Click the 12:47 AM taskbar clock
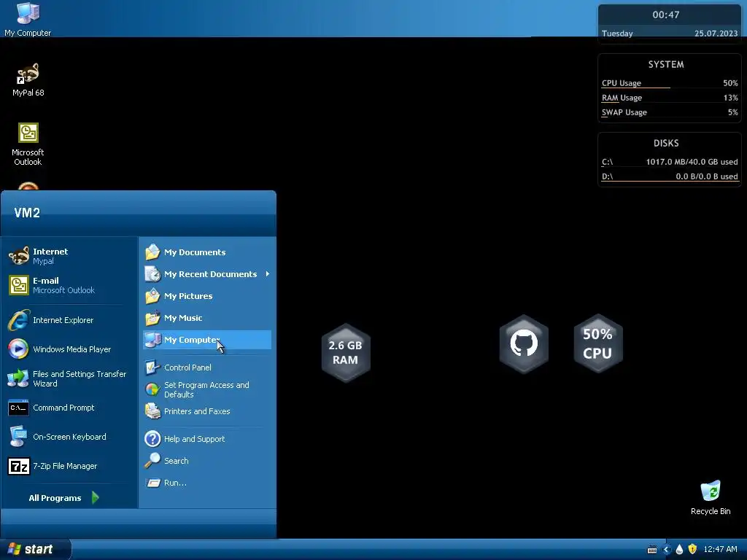The width and height of the screenshot is (747, 560). [x=720, y=549]
